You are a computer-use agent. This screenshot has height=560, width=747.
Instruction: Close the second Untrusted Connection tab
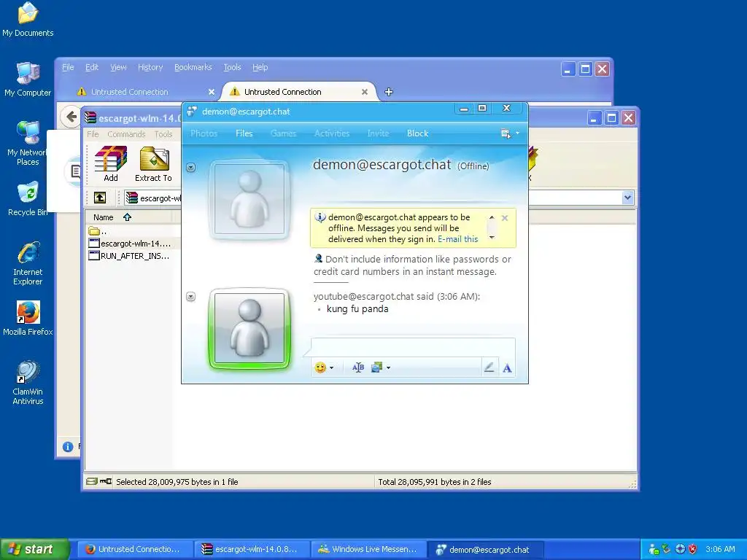(x=365, y=92)
